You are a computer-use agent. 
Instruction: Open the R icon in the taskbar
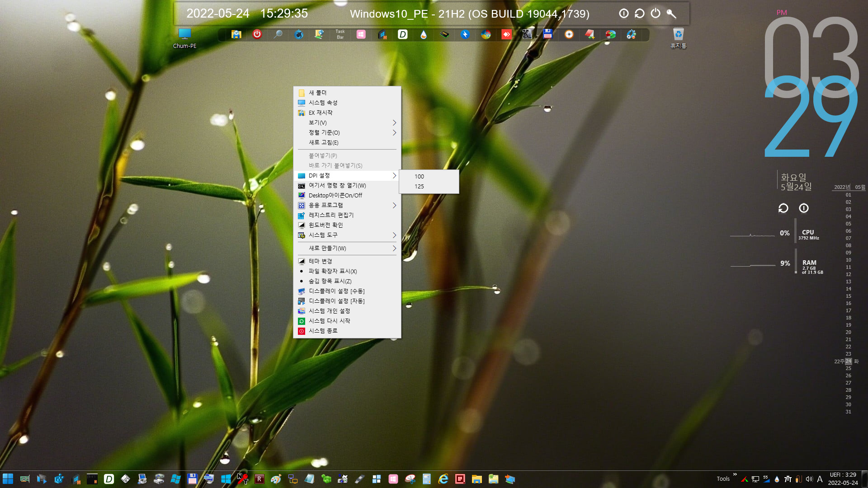click(x=259, y=479)
